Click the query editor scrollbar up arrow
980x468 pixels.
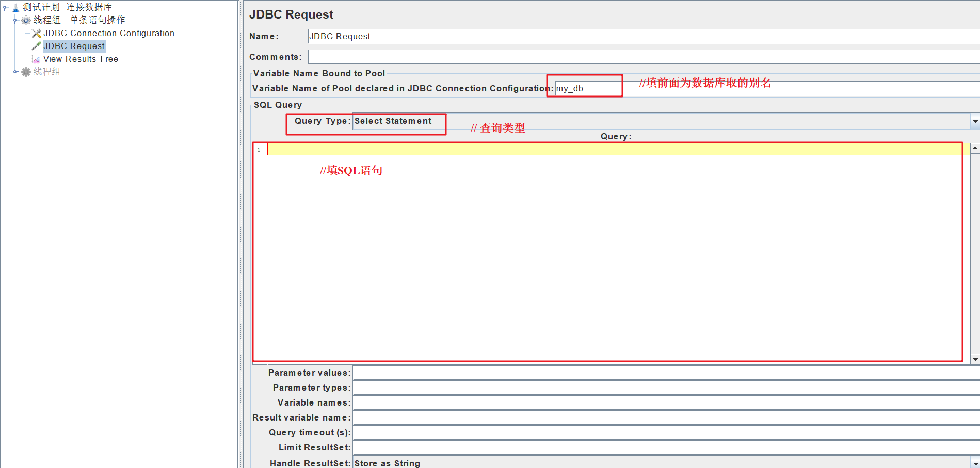(975, 148)
